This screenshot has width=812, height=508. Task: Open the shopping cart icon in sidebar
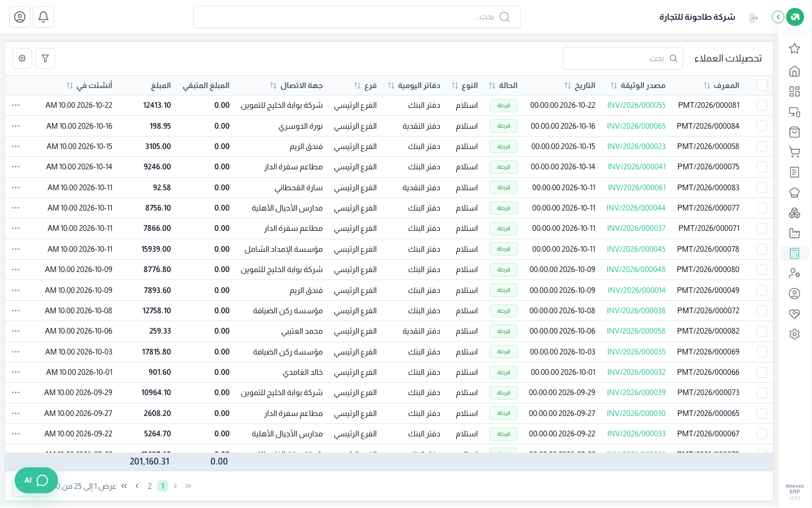click(795, 152)
